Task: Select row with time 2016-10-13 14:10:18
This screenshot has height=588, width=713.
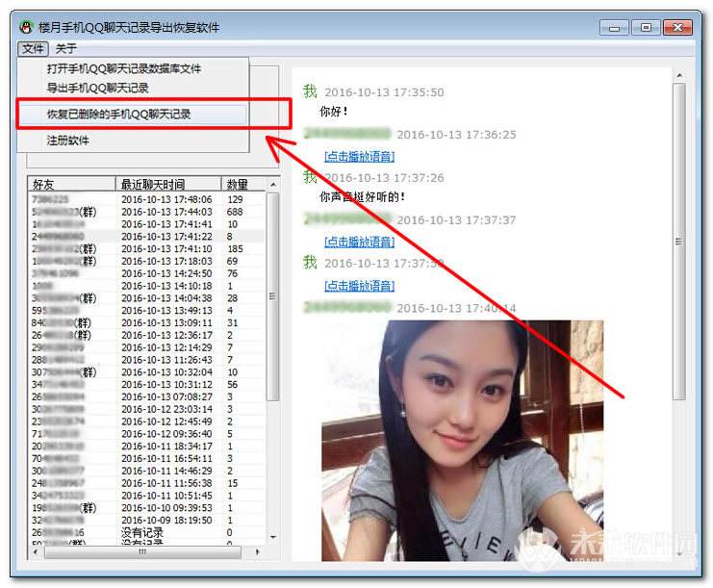Action: tap(146, 286)
